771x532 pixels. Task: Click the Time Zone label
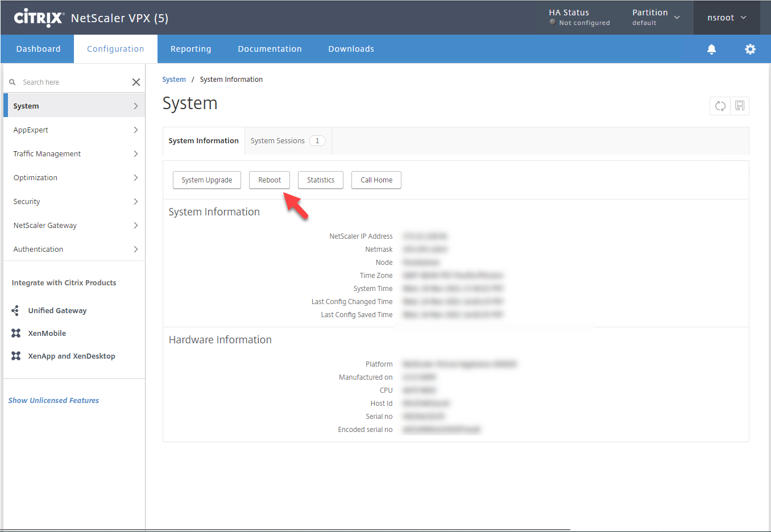pyautogui.click(x=376, y=276)
